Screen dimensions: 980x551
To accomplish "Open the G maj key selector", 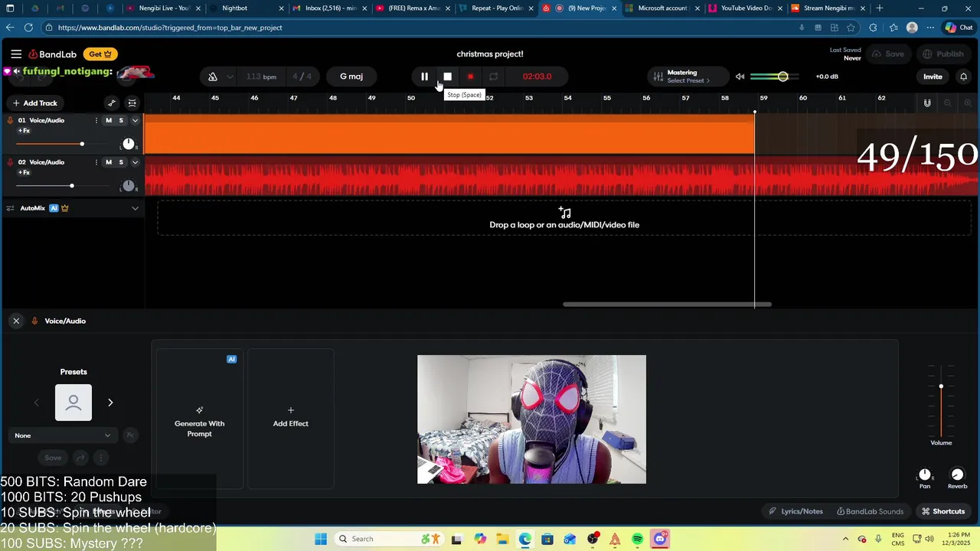I will point(351,77).
